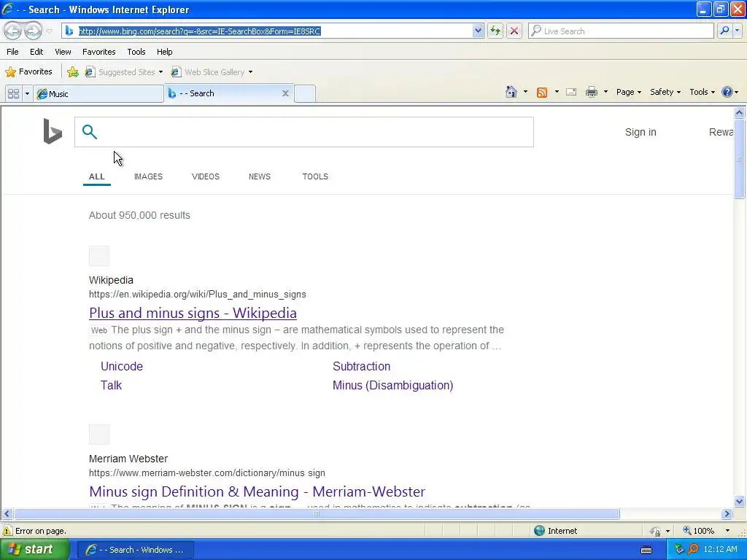747x560 pixels.
Task: Click the Stop loading red X icon
Action: click(514, 31)
